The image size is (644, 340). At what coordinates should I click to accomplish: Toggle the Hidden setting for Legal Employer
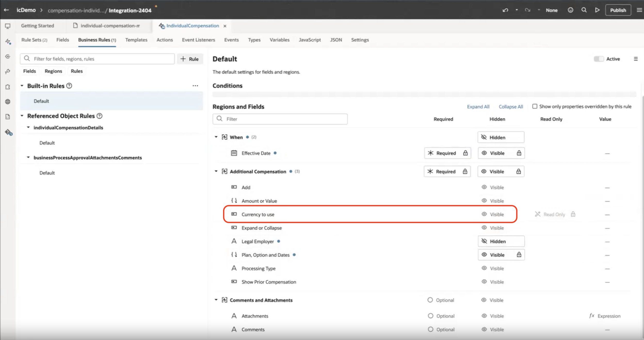[x=501, y=241]
